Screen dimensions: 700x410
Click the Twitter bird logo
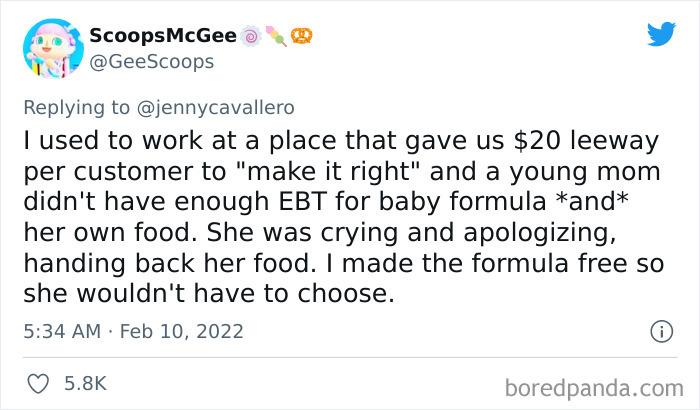(660, 34)
